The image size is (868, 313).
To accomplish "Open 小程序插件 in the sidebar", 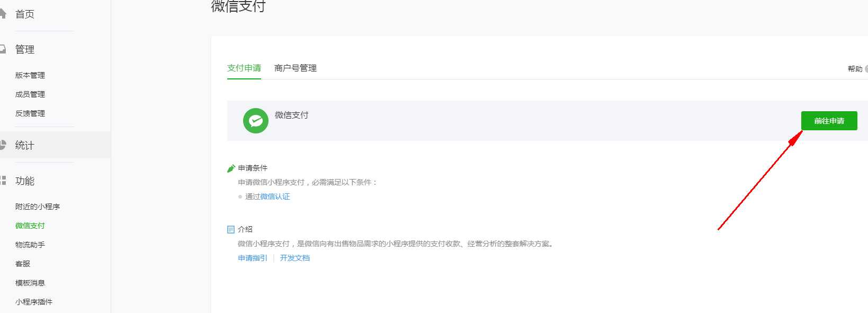I will (34, 302).
